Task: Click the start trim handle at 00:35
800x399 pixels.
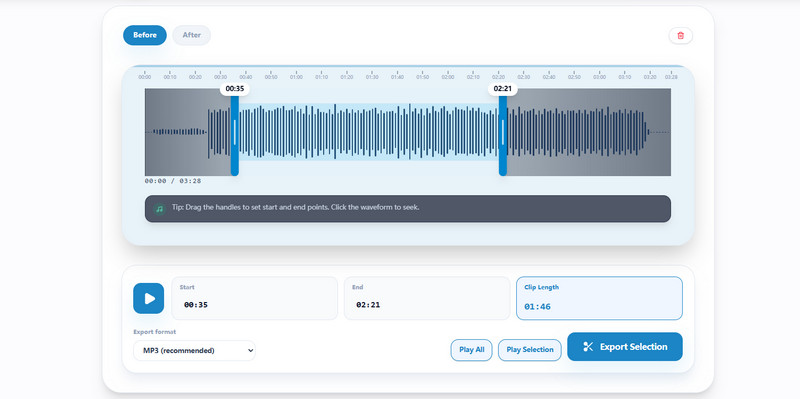Action: [235, 133]
